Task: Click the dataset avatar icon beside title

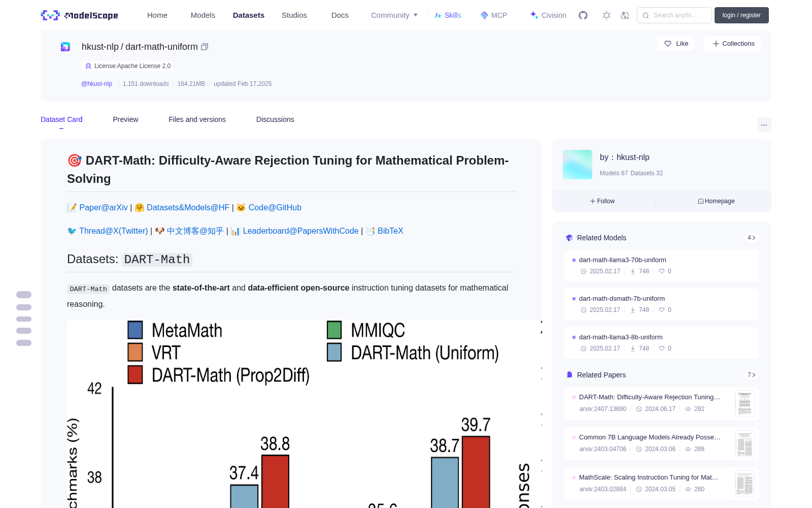Action: (65, 47)
